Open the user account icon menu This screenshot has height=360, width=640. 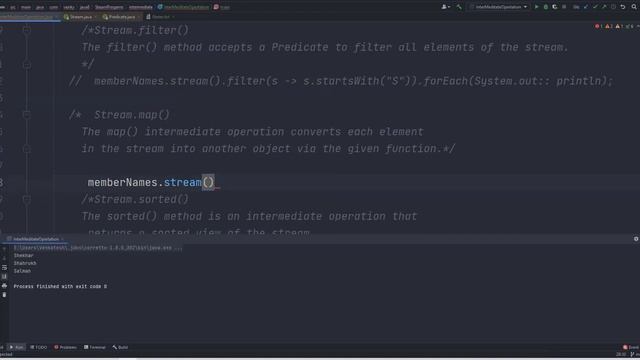point(446,7)
